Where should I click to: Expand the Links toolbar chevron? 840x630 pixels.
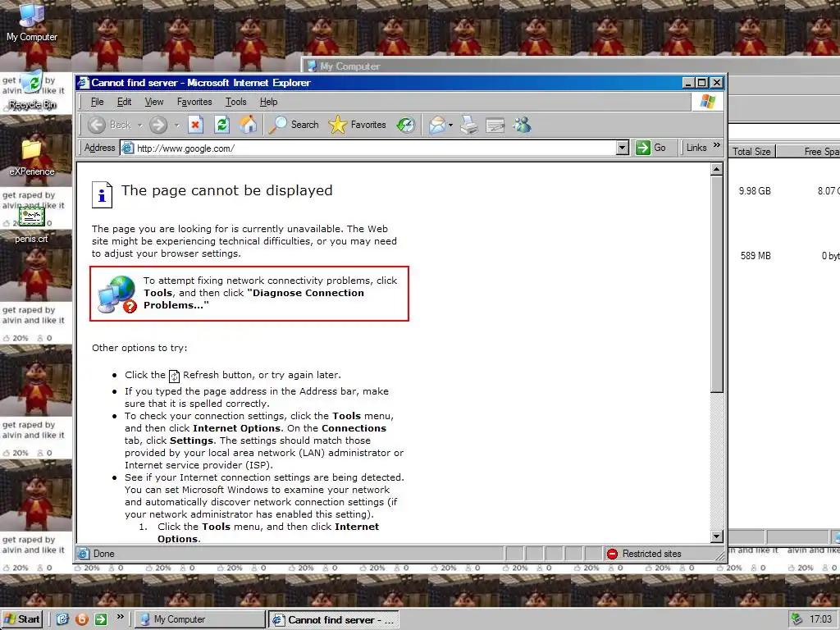coord(717,145)
